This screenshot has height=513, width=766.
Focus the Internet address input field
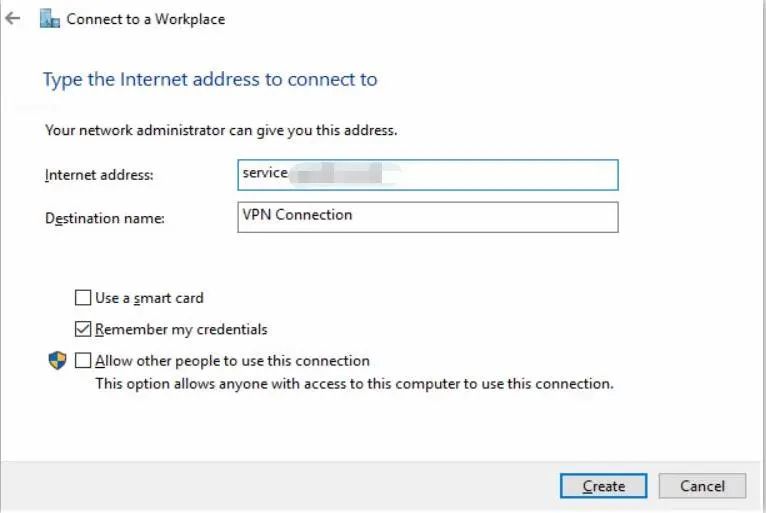tap(427, 175)
